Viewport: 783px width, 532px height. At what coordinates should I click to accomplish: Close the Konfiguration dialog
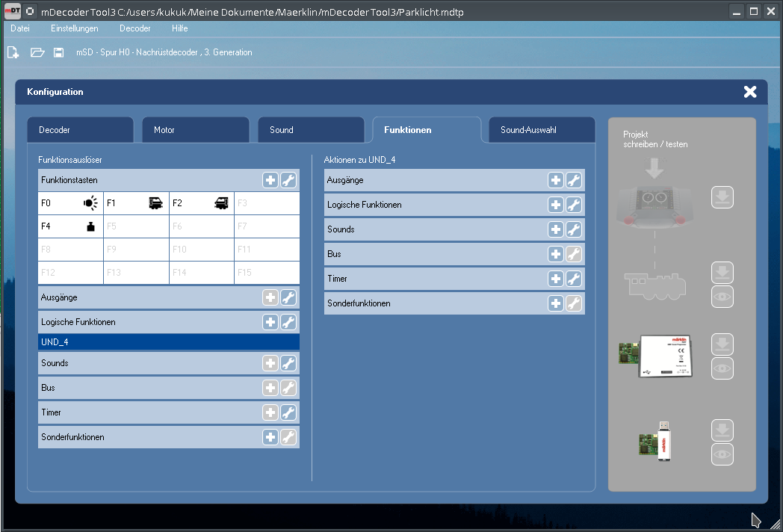click(x=750, y=92)
